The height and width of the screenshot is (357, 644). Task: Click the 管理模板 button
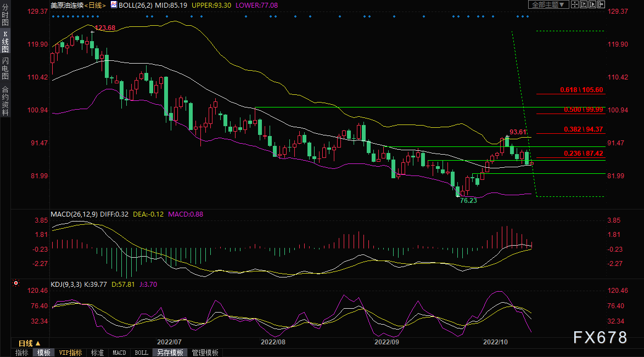click(205, 353)
